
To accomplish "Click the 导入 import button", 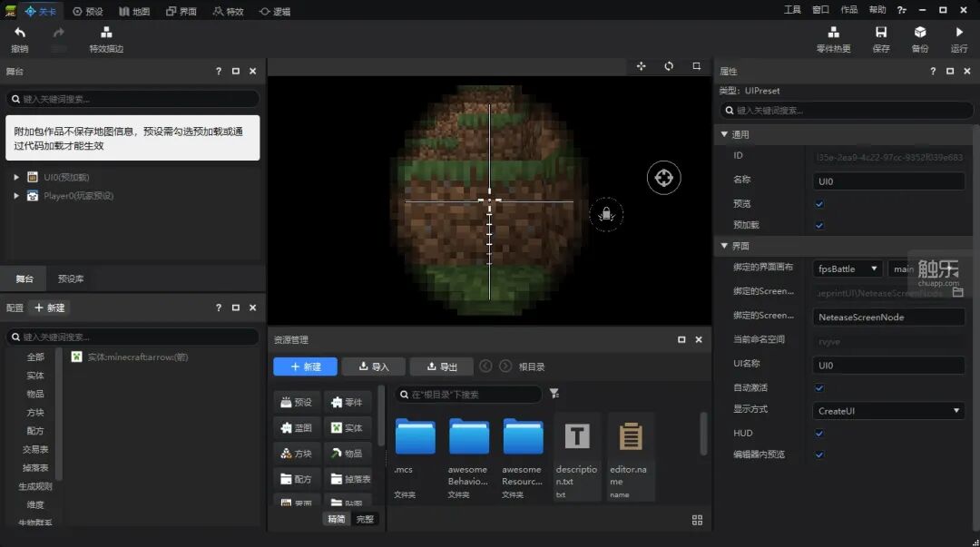I will tap(374, 366).
